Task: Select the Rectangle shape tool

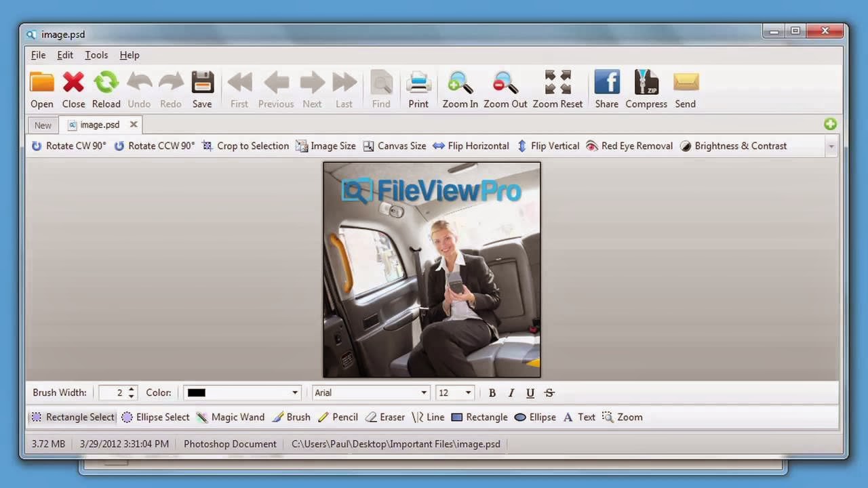Action: tap(479, 417)
